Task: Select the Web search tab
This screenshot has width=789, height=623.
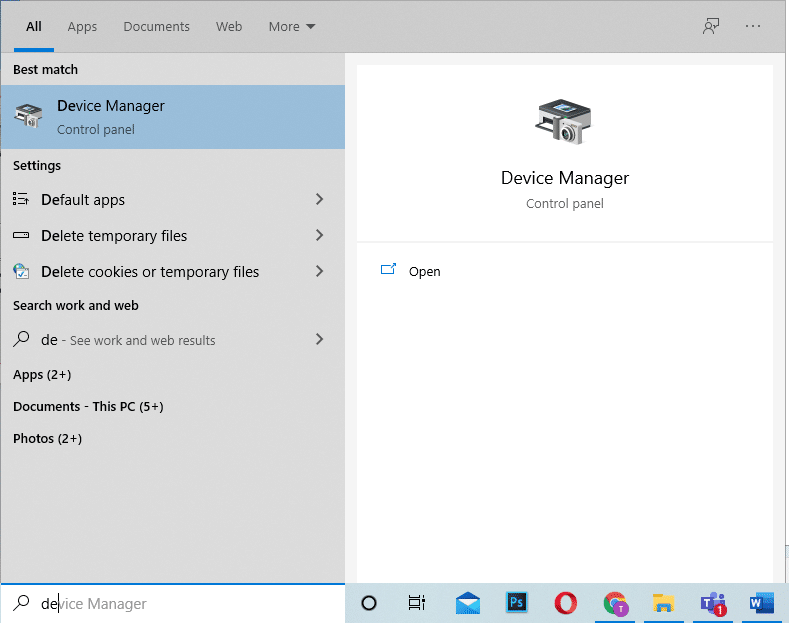Action: (229, 27)
